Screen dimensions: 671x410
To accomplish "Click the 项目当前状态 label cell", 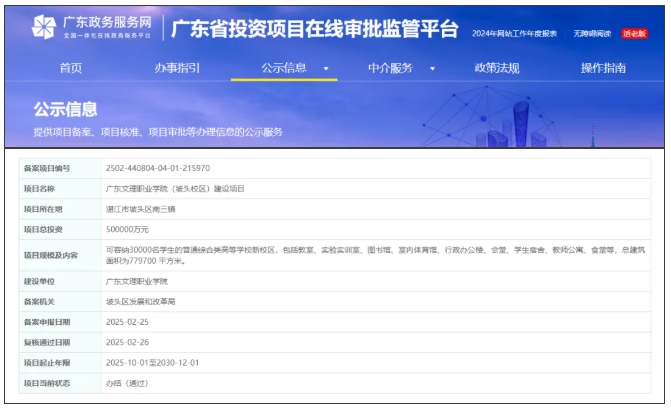I will click(60, 383).
